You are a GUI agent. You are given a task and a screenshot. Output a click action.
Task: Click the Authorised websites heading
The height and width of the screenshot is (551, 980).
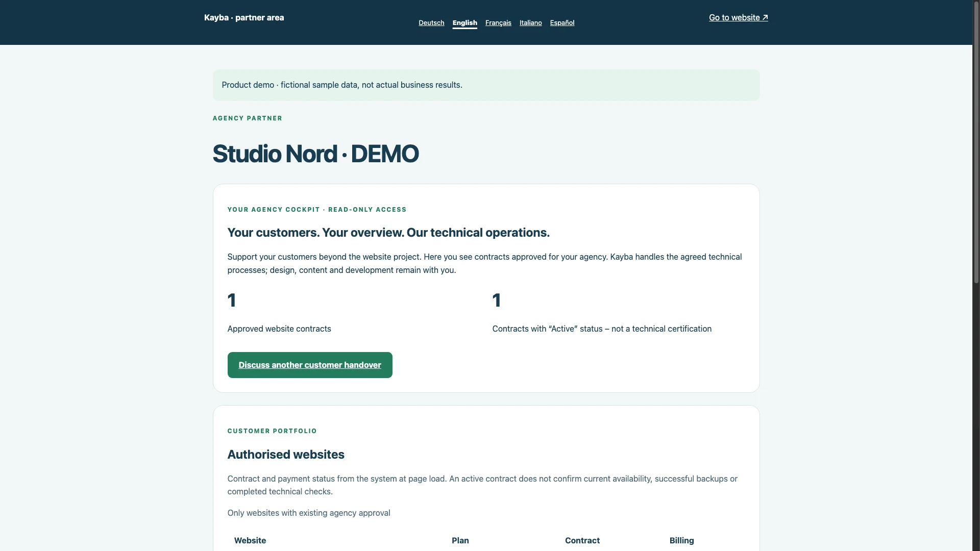(x=286, y=455)
